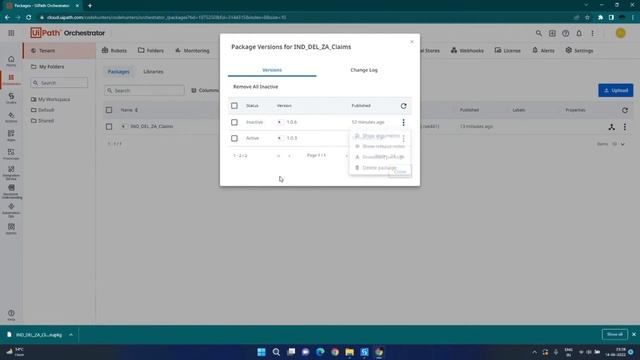Select the Versions tab in dialog
Viewport: 640px width, 360px height.
[272, 70]
